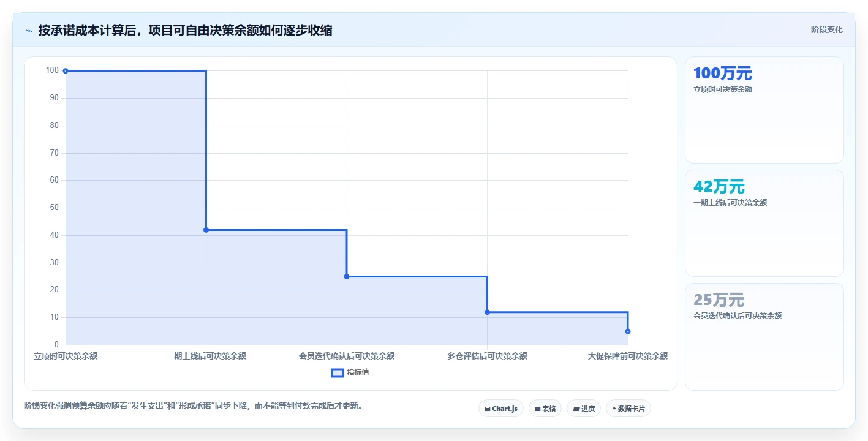Viewport: 868px width, 441px height.
Task: Click x-axis label 会员迭代确认后可决策余额
Action: coord(347,356)
